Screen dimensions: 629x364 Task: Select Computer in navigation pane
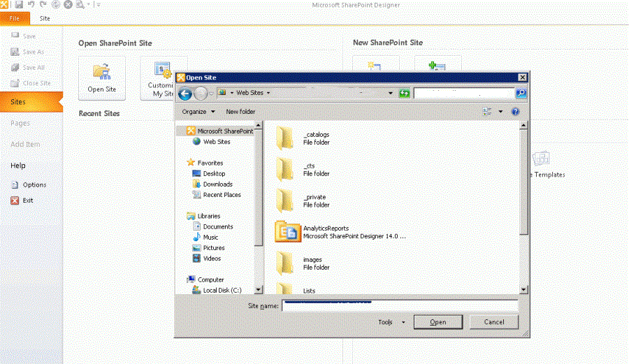tap(205, 280)
